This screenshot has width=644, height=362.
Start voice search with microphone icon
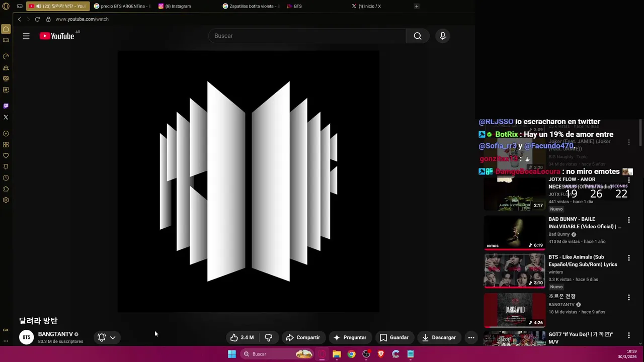tap(443, 36)
